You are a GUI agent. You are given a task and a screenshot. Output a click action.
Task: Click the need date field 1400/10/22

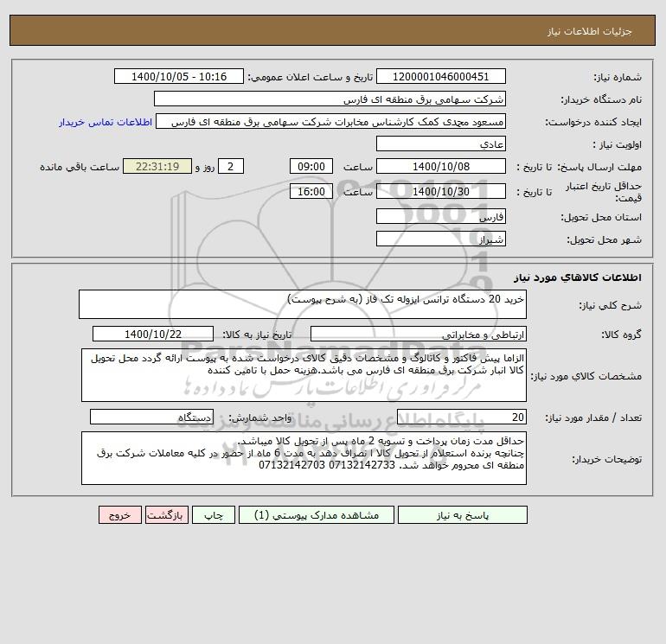point(153,334)
